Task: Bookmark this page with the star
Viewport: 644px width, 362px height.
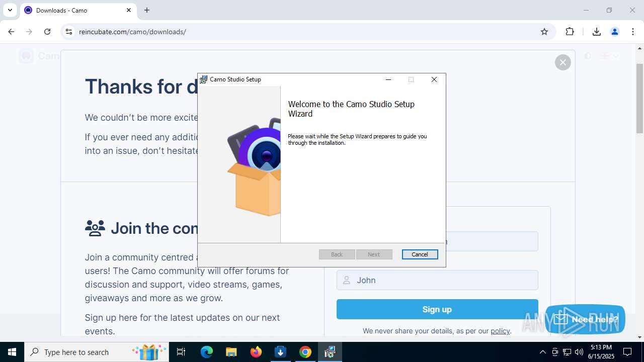Action: click(544, 32)
